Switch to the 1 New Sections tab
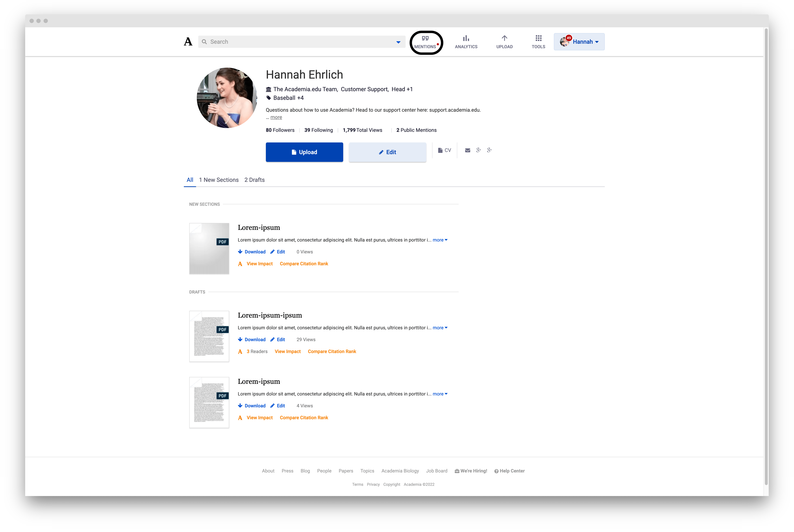The image size is (794, 532). tap(219, 180)
